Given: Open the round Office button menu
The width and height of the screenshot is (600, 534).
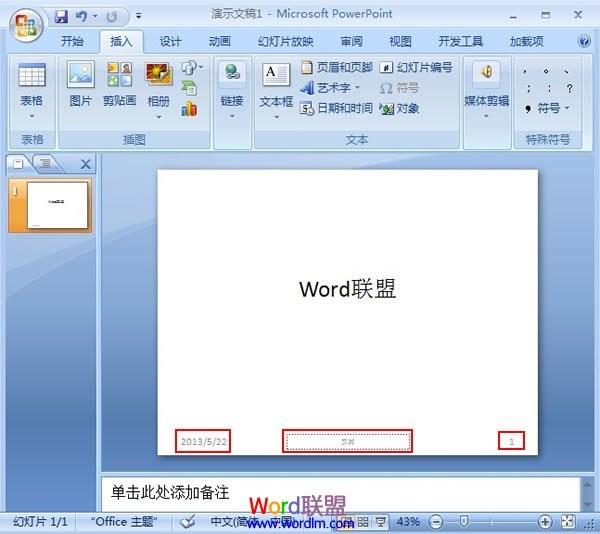Looking at the screenshot, I should coord(26,25).
